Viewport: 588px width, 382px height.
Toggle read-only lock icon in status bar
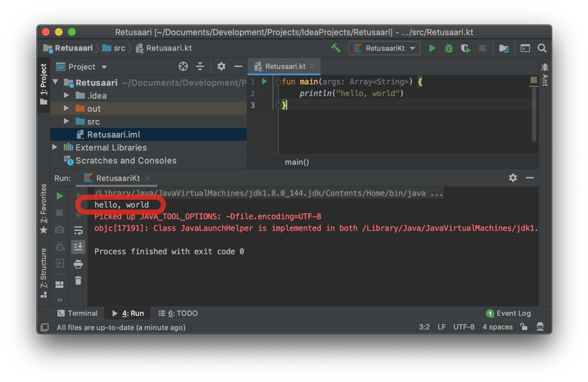(524, 326)
